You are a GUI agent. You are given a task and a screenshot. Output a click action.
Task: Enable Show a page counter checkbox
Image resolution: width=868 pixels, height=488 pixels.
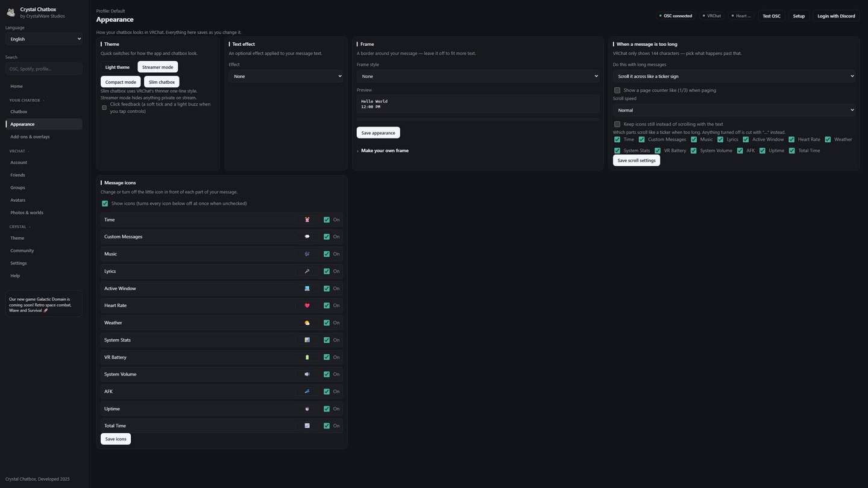point(617,90)
